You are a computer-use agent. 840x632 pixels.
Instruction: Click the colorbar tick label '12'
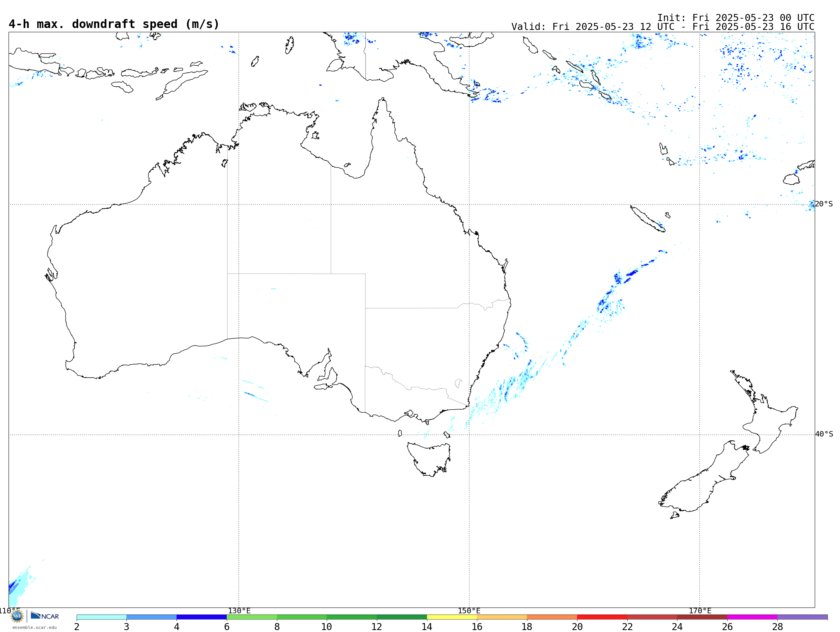(x=377, y=627)
